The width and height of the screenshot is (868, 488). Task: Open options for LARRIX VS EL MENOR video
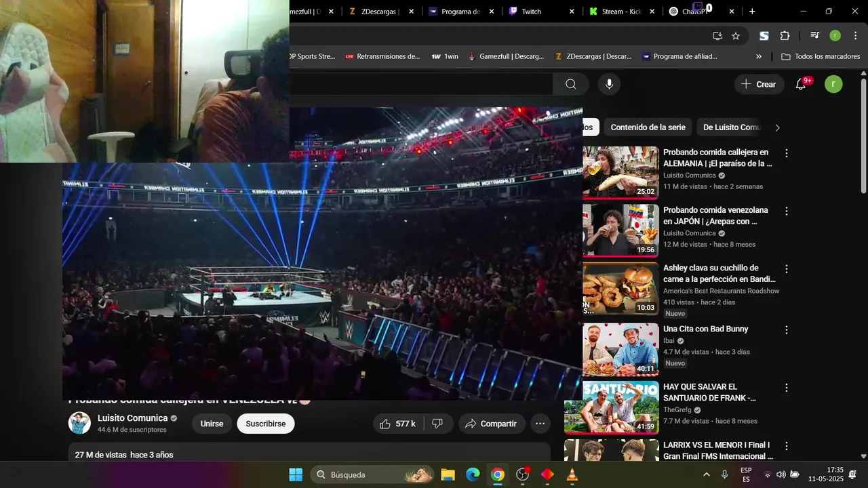787,446
